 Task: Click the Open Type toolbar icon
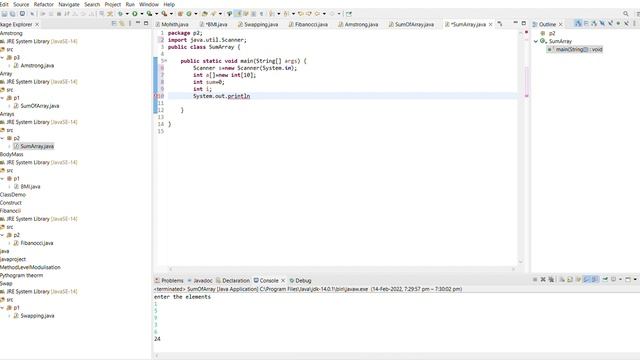tap(205, 13)
